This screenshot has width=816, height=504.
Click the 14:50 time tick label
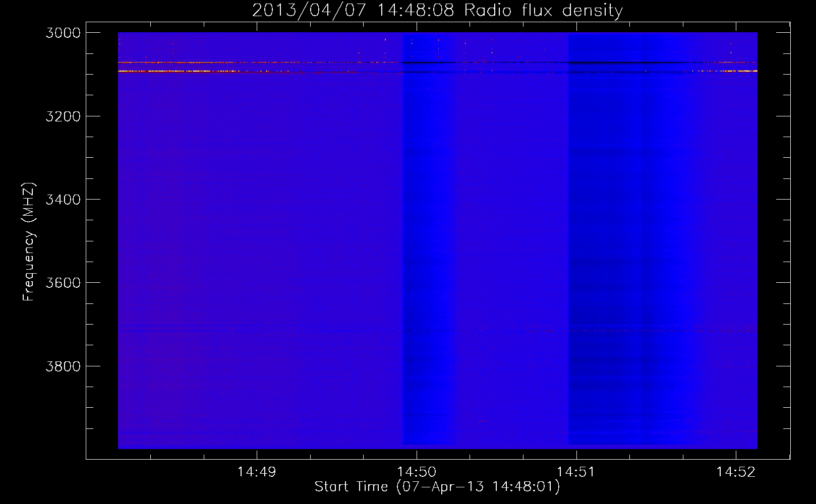pos(417,472)
